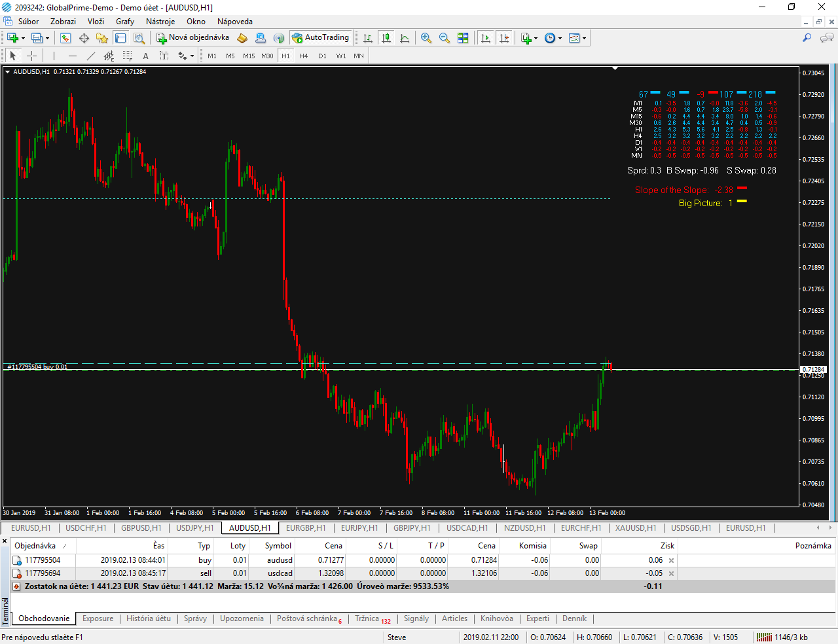
Task: Switch chart to M1 timeframe
Action: pos(212,56)
